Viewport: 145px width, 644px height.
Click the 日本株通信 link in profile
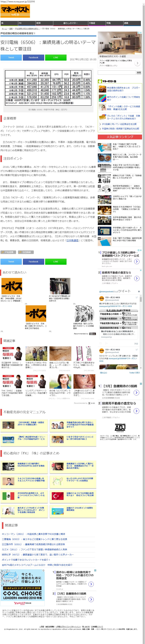pyautogui.click(x=73, y=240)
